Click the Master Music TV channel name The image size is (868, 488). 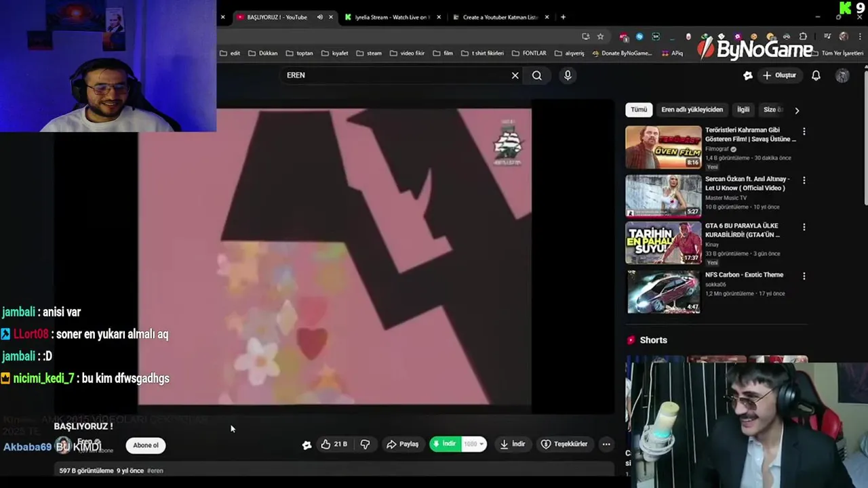726,198
